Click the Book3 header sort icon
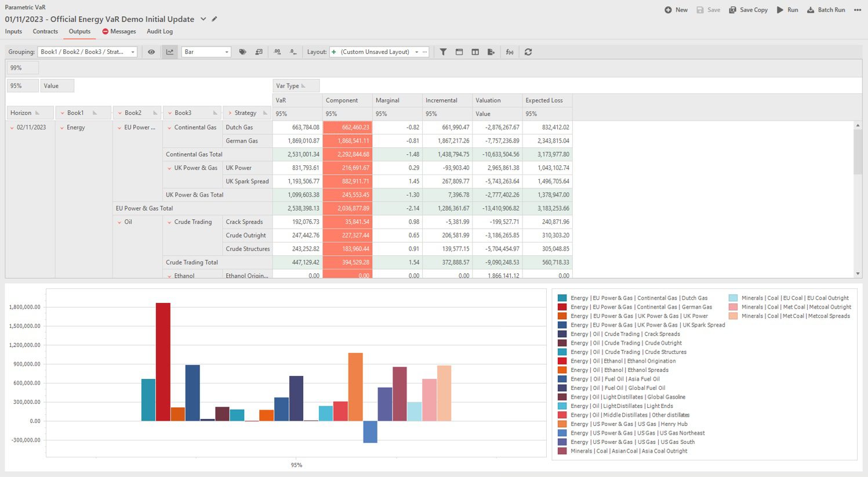The height and width of the screenshot is (477, 868). [215, 113]
